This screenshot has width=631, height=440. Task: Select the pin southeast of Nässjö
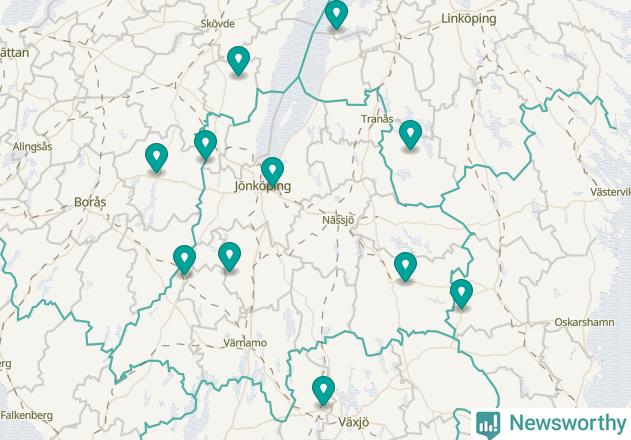[405, 266]
